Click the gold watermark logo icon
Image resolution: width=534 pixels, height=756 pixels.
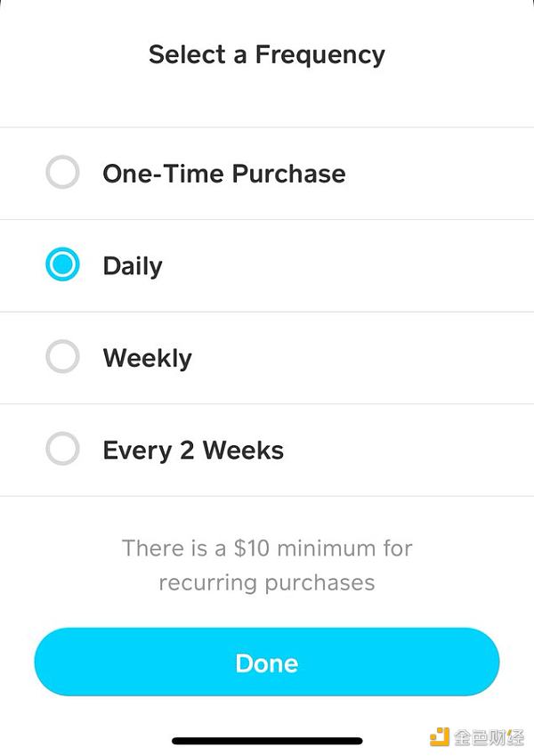point(439,736)
